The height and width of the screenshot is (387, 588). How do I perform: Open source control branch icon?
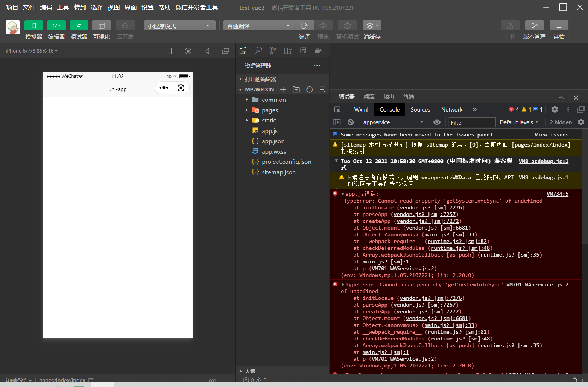[x=273, y=50]
